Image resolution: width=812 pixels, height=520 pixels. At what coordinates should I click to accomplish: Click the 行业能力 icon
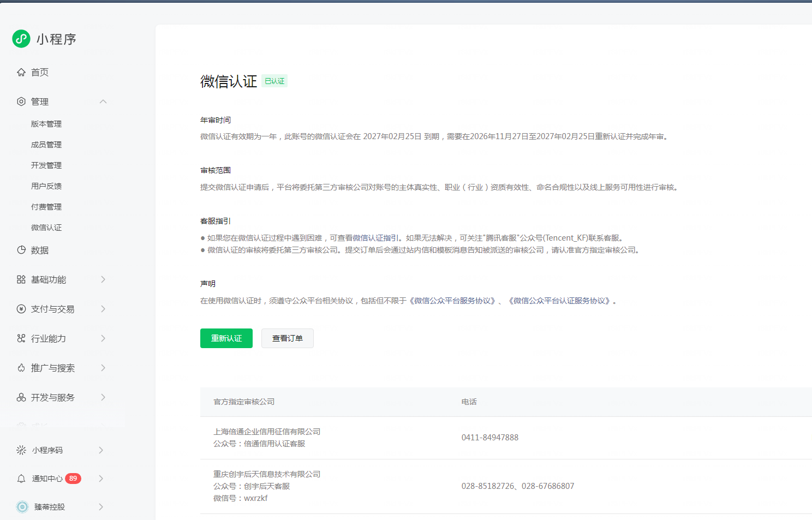click(21, 338)
